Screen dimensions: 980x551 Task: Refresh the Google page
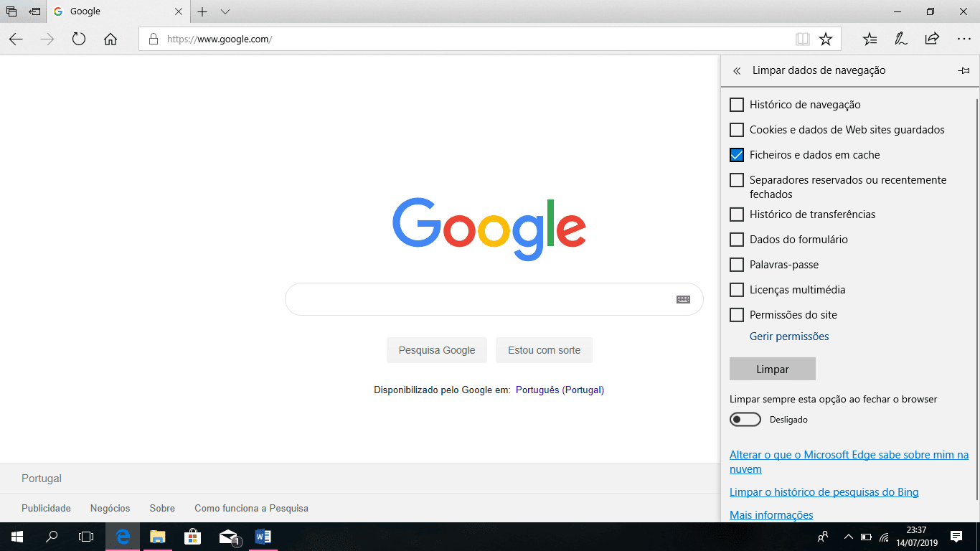[x=79, y=39]
